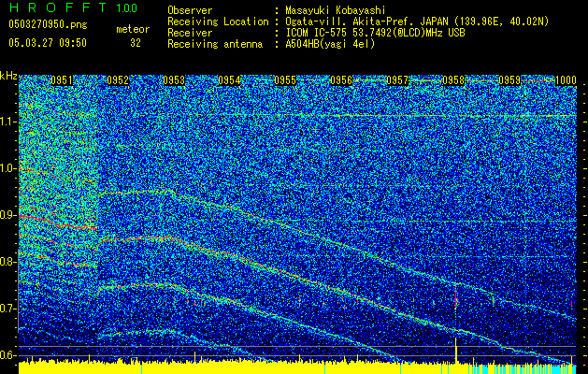Screen dimensions: 588x374
Task: Click the meteor count value 32
Action: [136, 43]
